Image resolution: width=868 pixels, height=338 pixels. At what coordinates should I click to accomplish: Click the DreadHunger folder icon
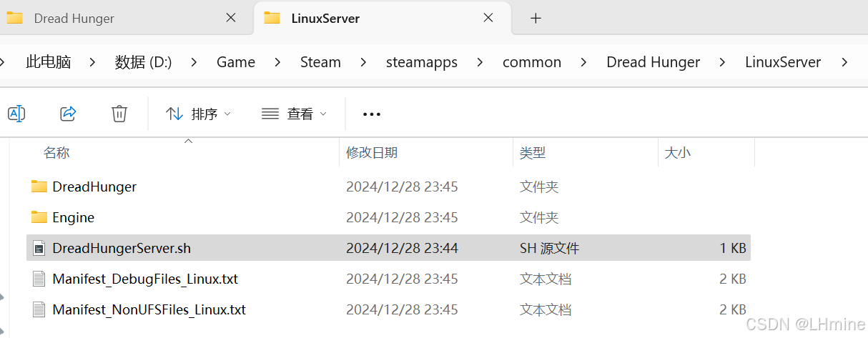click(39, 187)
